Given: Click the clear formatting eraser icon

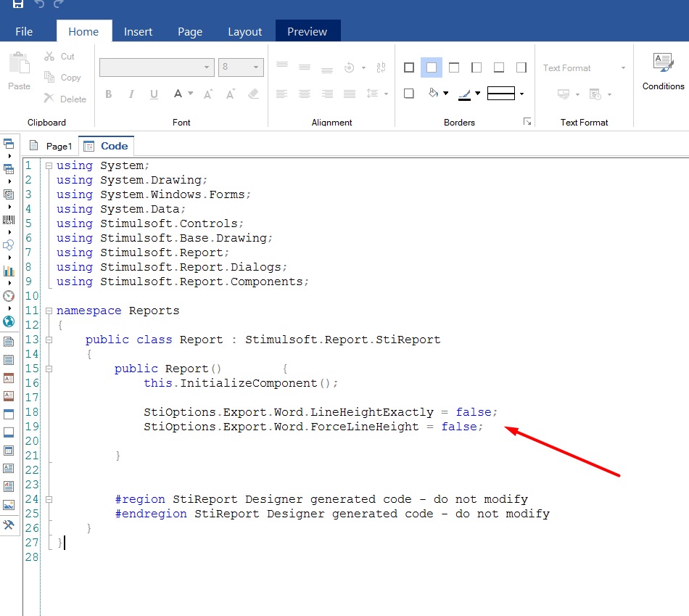Looking at the screenshot, I should [254, 94].
